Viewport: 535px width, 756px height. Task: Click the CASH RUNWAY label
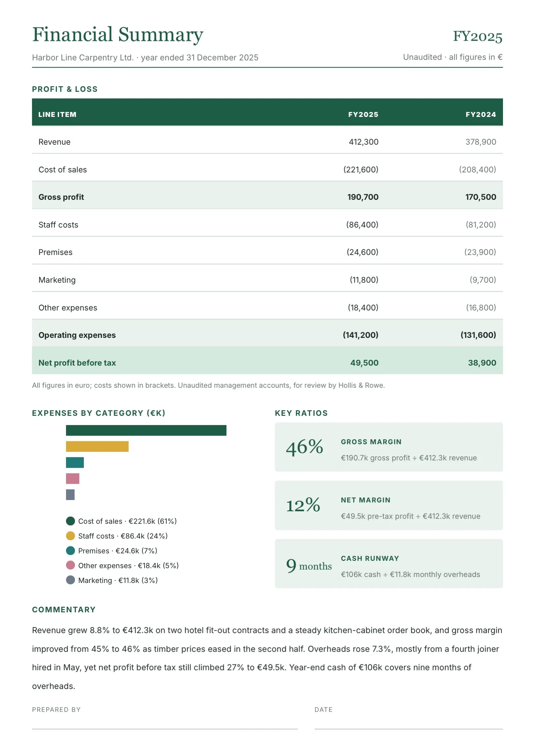click(370, 558)
